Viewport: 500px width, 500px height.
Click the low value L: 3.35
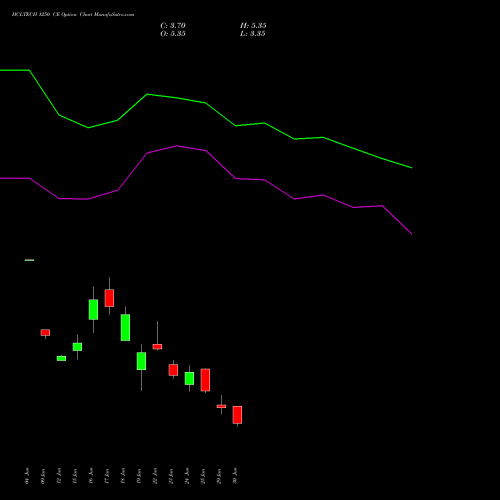click(253, 34)
